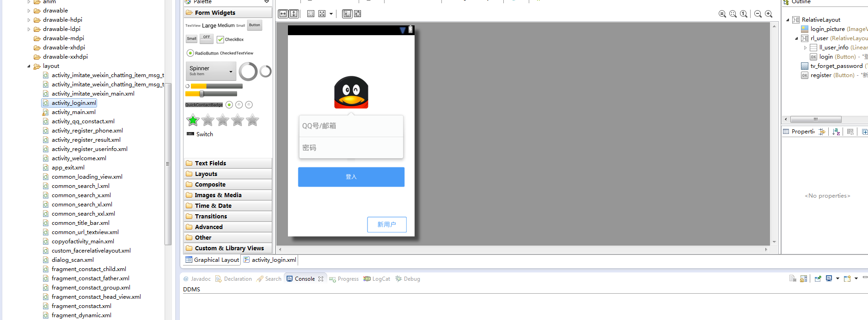
Task: Open the LogCat tab
Action: click(377, 279)
